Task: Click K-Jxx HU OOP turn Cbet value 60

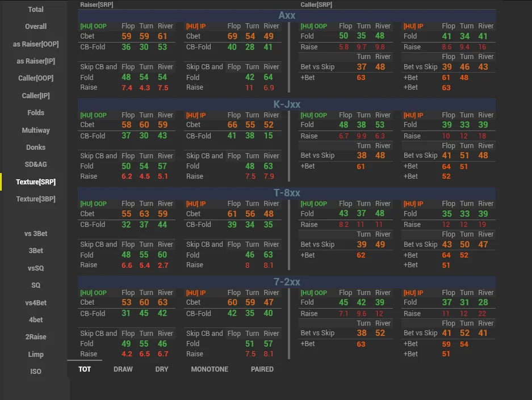Action: click(x=144, y=125)
